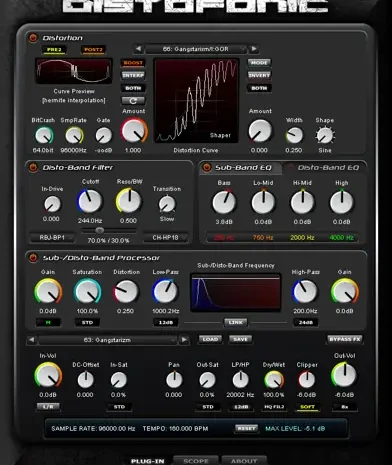Screen dimensions: 392x465
Task: Click the distortion Amount knob showing 1.000
Action: (134, 131)
